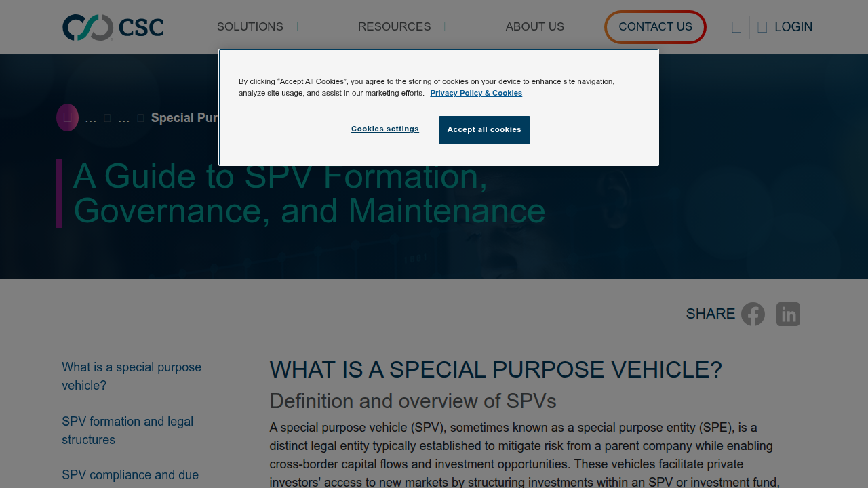Open the Privacy Policy & Cookies link
Viewport: 868px width, 488px height.
point(476,93)
